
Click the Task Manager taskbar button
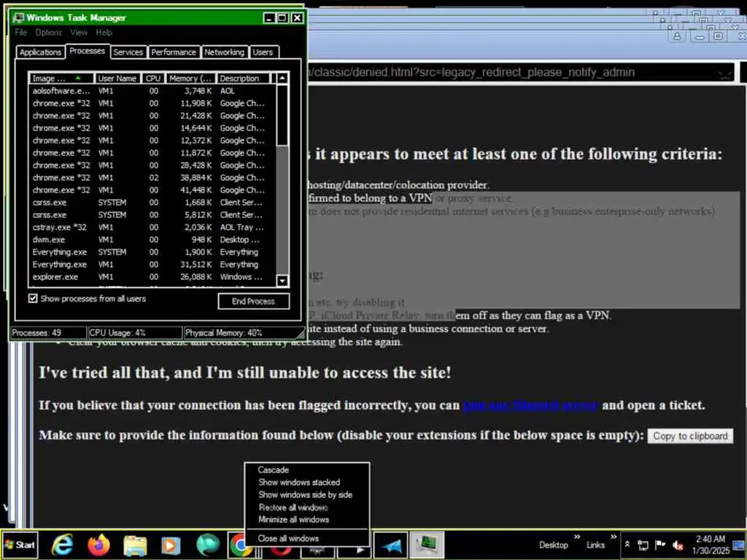click(x=426, y=545)
